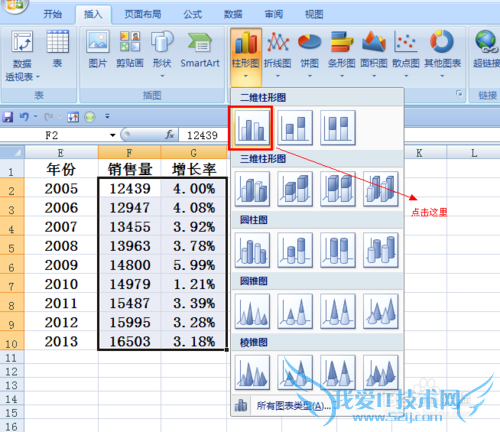Insert a 超链接 hyperlink

tap(486, 50)
